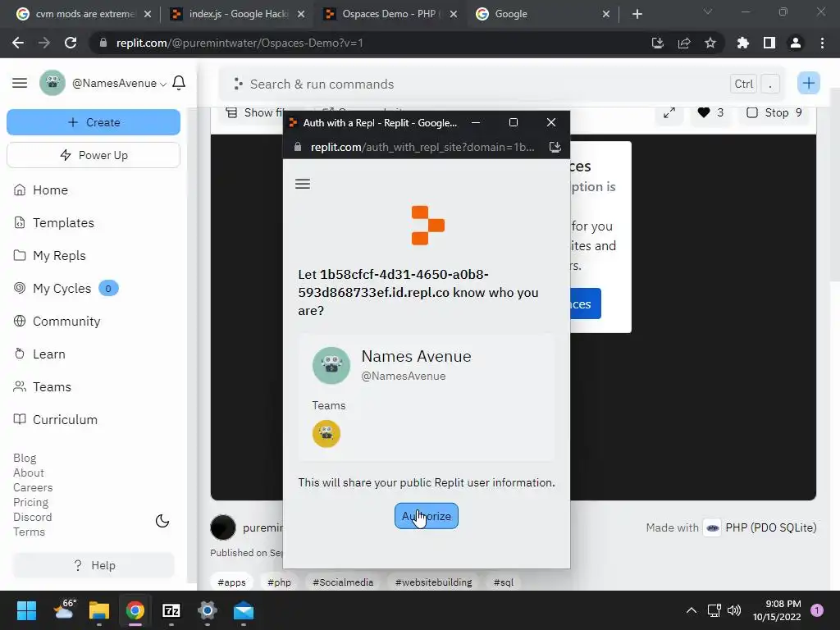Switch to the Ospaces Demo tab
The image size is (840, 630).
(x=391, y=14)
